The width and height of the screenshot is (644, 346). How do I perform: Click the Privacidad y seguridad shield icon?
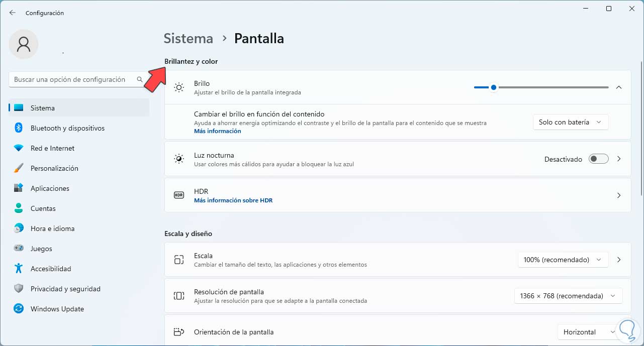tap(19, 289)
